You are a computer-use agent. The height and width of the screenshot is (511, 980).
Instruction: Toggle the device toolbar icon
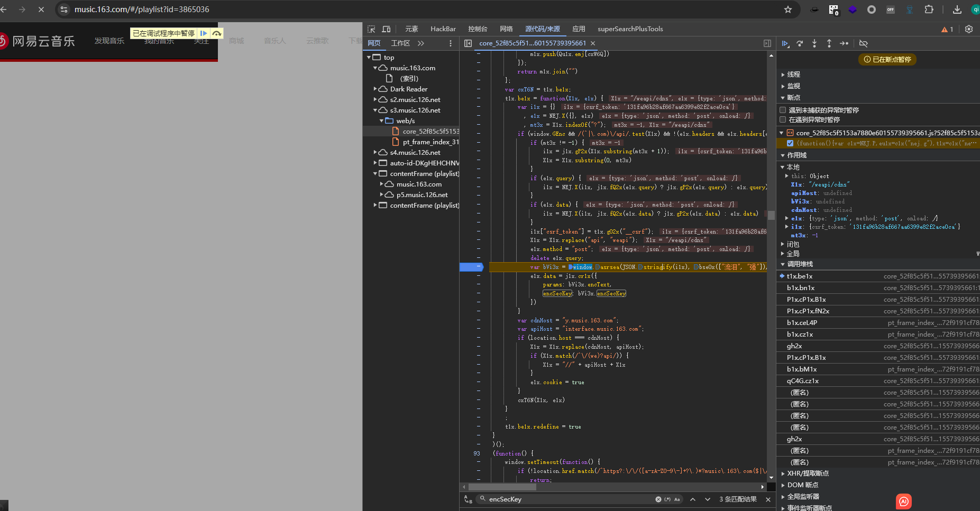click(386, 29)
